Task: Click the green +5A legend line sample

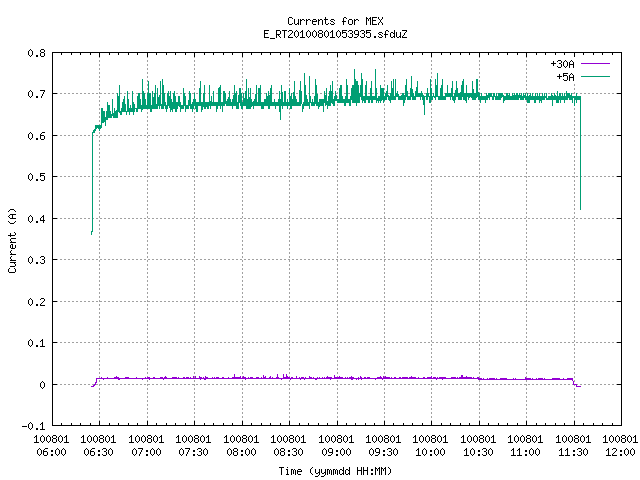Action: (x=596, y=76)
